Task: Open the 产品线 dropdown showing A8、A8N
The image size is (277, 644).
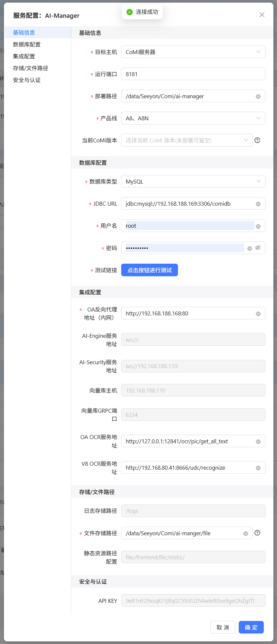Action: pyautogui.click(x=193, y=118)
